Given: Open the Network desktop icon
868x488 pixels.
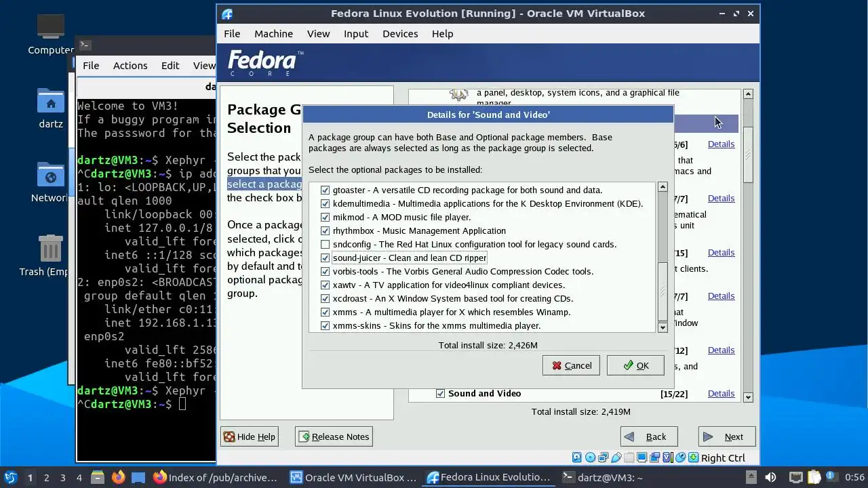Looking at the screenshot, I should 51,182.
